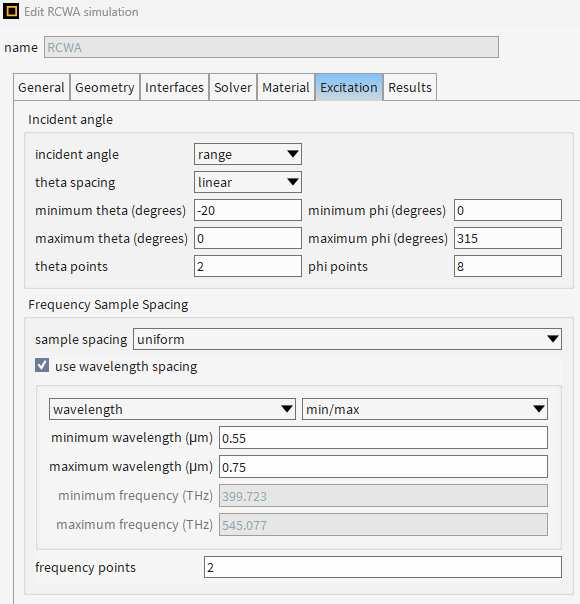The height and width of the screenshot is (604, 580).
Task: Click the Frequency Sample Spacing heading
Action: tap(108, 305)
